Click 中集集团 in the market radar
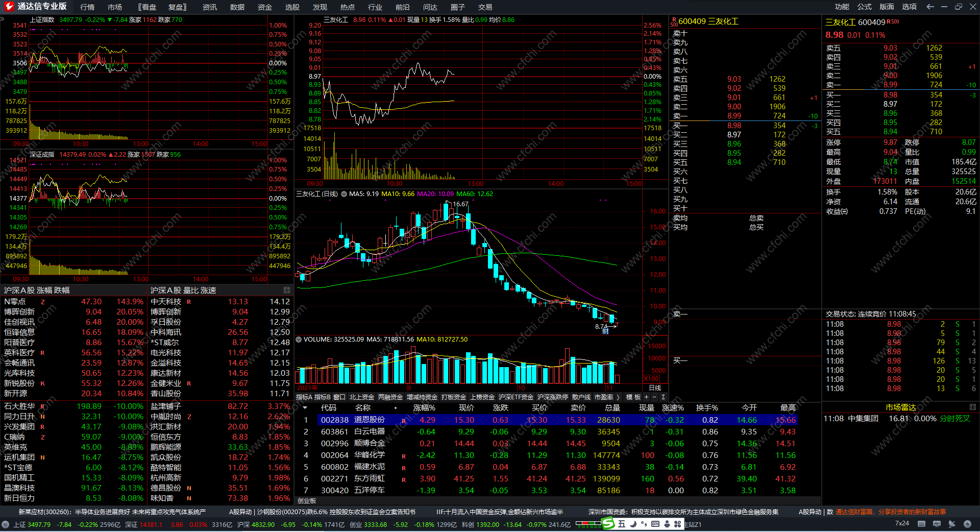980x532 pixels. 863,419
